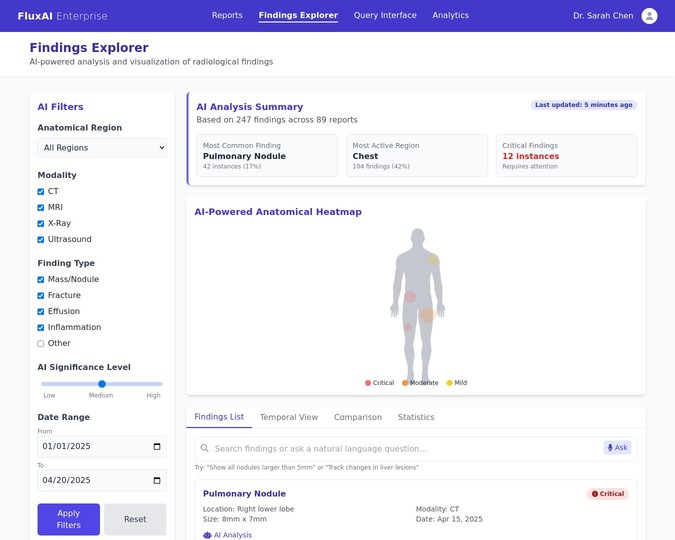Open the Reports nav item
The image size is (675, 540).
227,16
